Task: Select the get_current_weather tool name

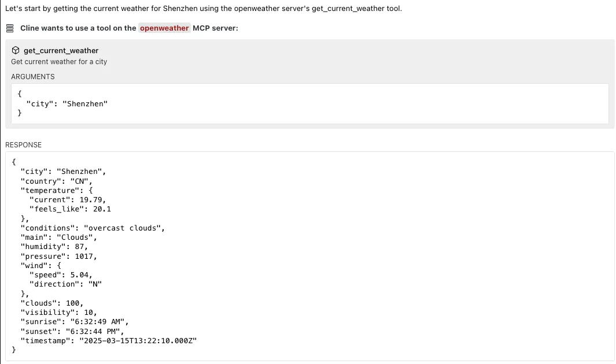Action: pos(61,51)
